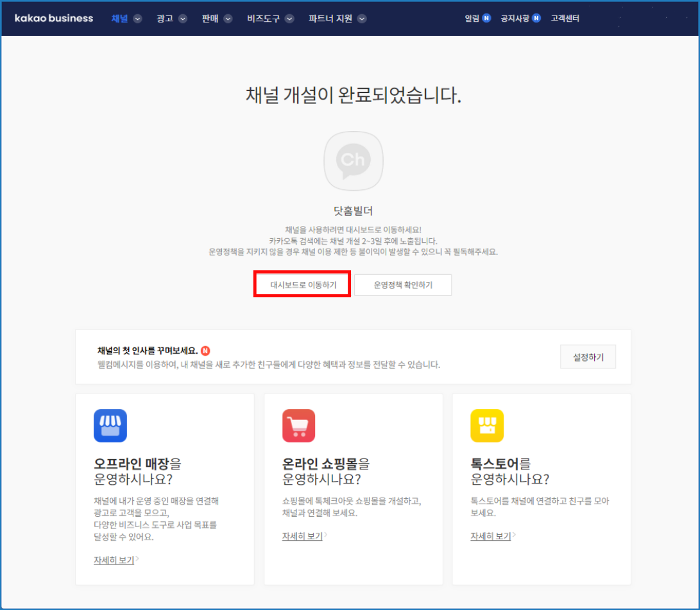Image resolution: width=700 pixels, height=610 pixels.
Task: Open 자세히 보기 under 오프라인 매장
Action: tap(114, 560)
